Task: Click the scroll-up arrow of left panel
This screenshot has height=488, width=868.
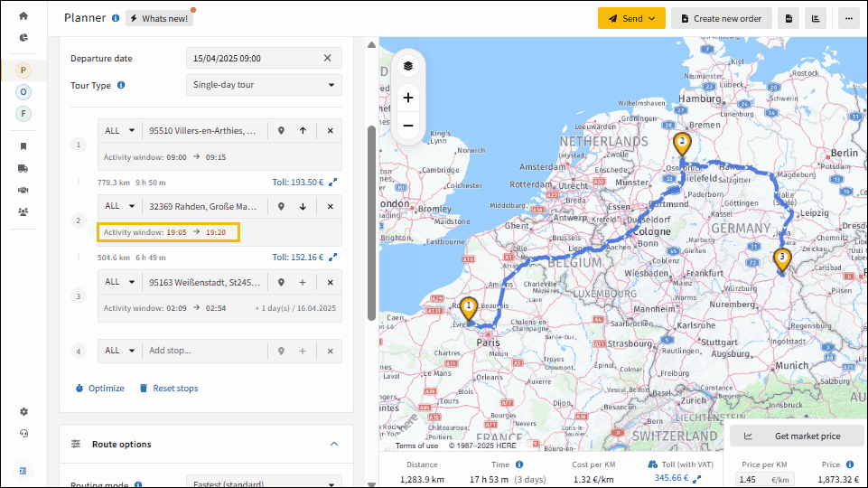Action: coord(371,45)
